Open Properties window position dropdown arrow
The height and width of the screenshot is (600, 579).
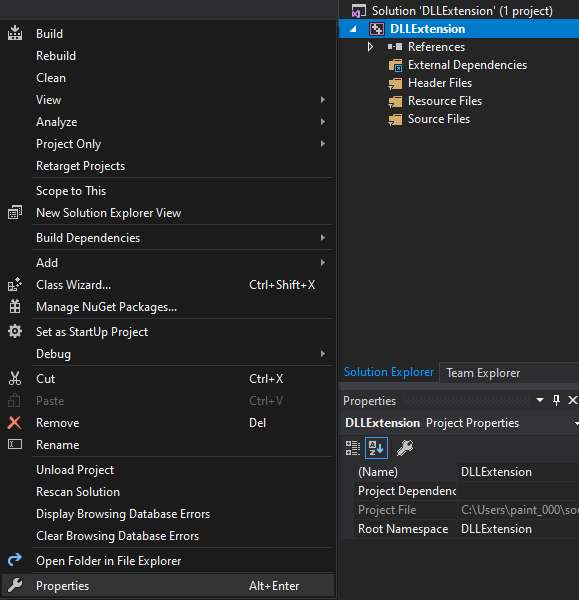tap(540, 400)
